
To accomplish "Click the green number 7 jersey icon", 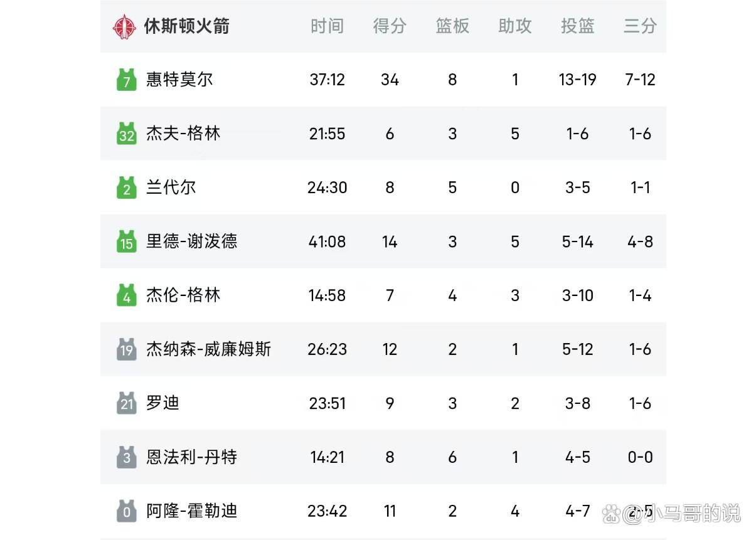I will click(x=127, y=80).
